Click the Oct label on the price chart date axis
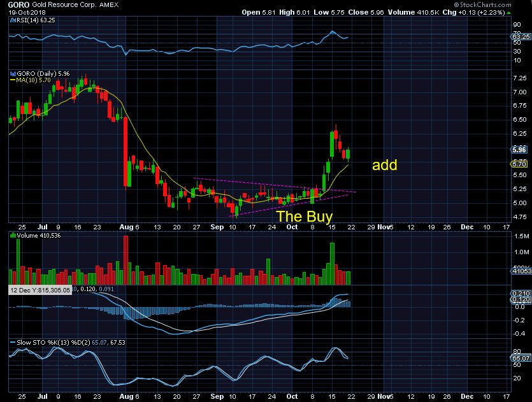Viewport: 532px width, 402px height. point(292,227)
